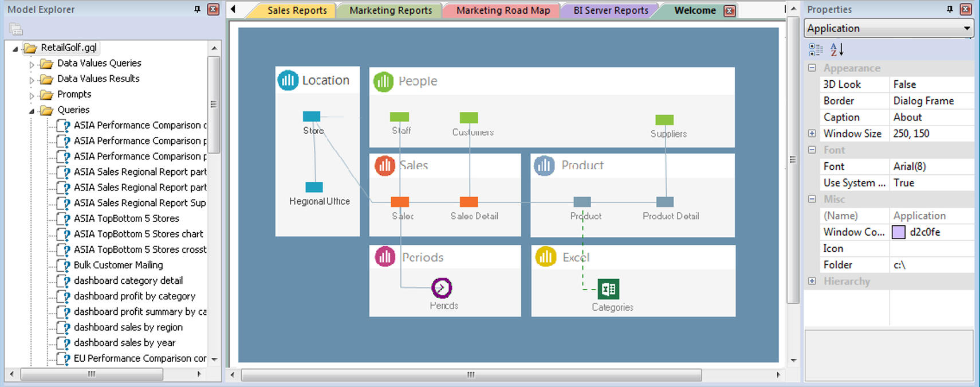Image resolution: width=980 pixels, height=387 pixels.
Task: Click the Sales orange chart icon
Action: pos(384,166)
